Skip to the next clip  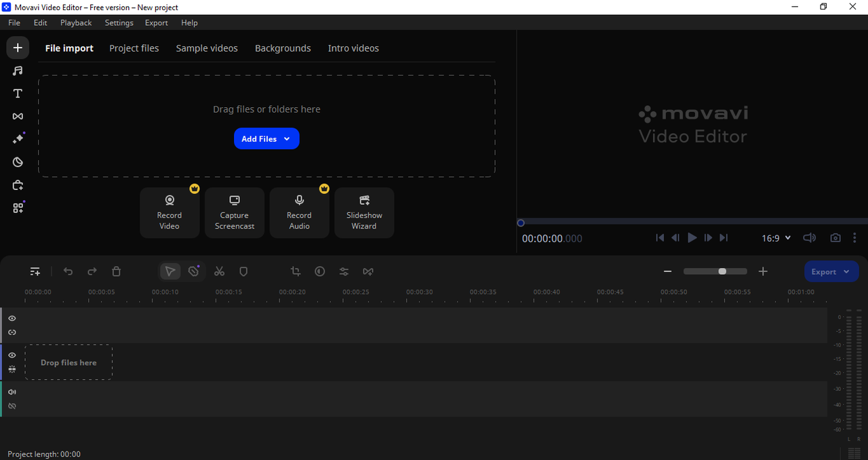(724, 238)
